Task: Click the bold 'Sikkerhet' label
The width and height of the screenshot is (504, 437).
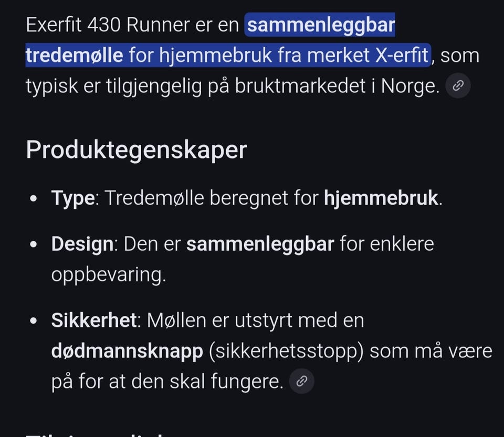Action: (93, 320)
